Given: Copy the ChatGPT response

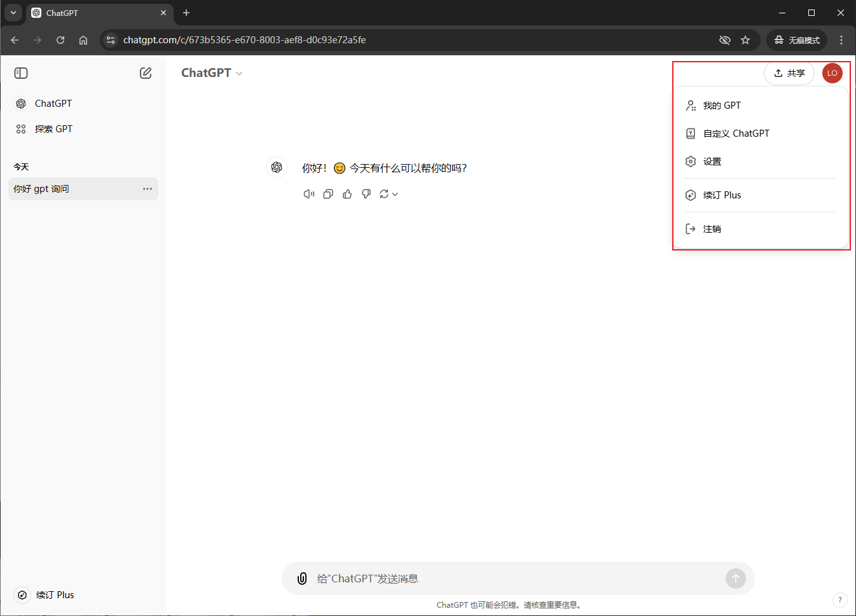Looking at the screenshot, I should point(328,195).
